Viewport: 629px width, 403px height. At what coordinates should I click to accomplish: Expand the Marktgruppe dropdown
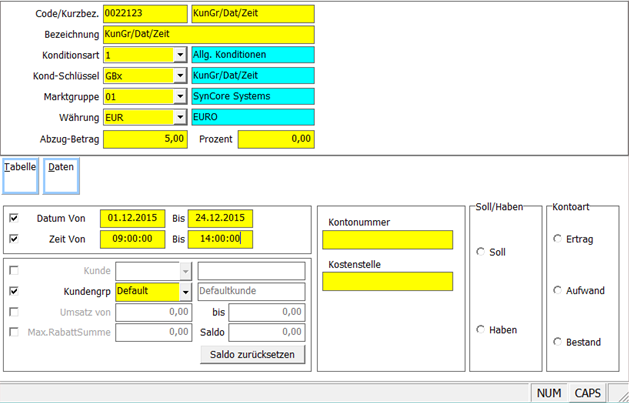[180, 97]
